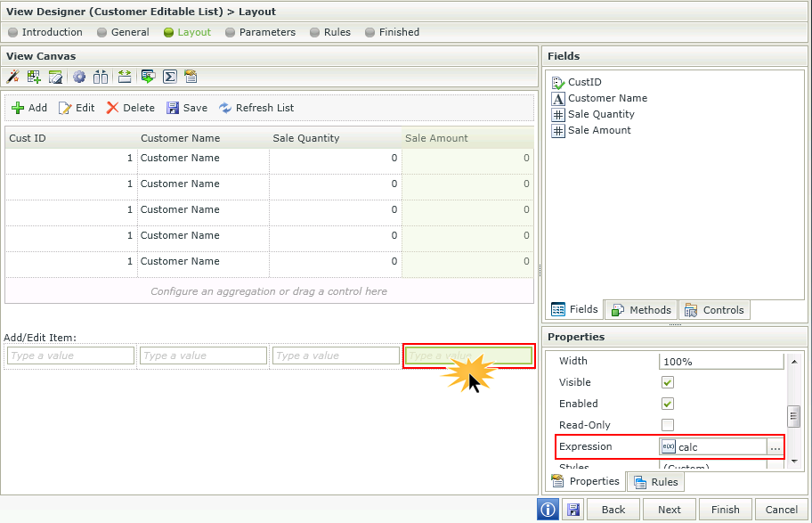Viewport: 812px width, 523px height.
Task: Go to the Finished wizard step
Action: tap(392, 32)
